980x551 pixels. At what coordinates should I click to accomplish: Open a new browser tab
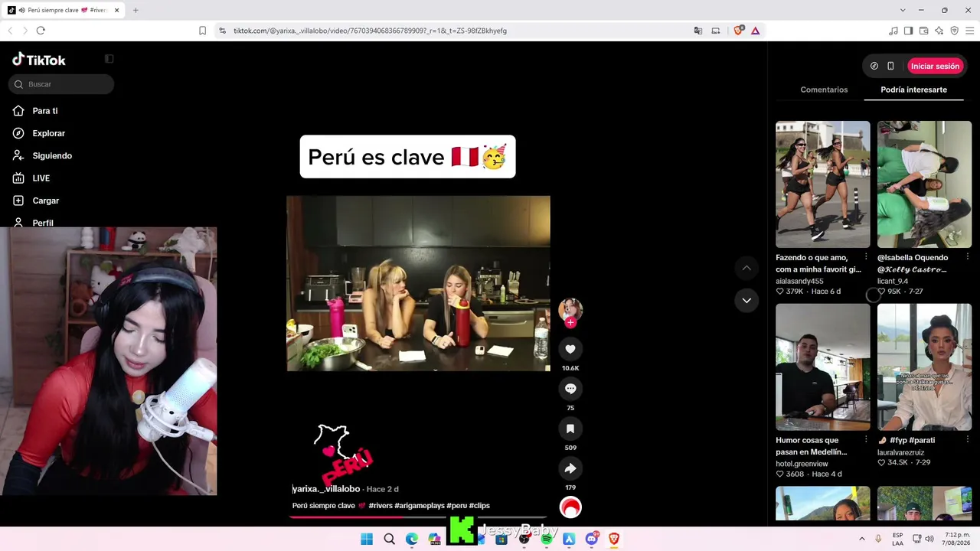click(136, 10)
